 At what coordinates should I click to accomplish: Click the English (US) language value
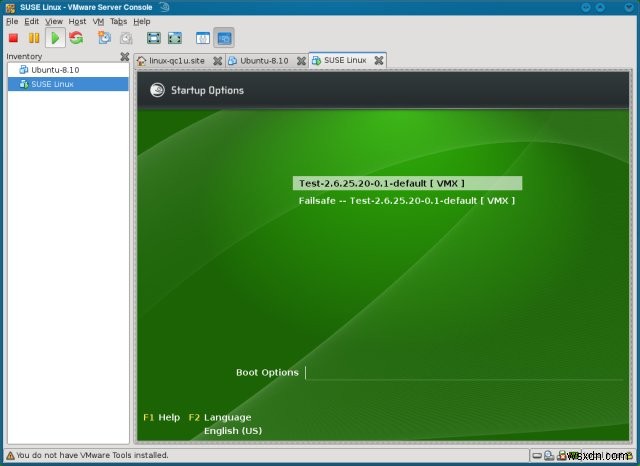pyautogui.click(x=233, y=431)
